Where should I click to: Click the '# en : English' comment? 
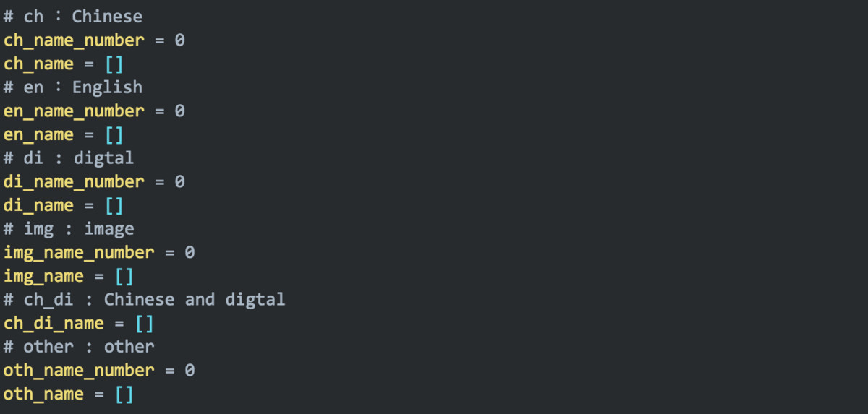tap(73, 87)
